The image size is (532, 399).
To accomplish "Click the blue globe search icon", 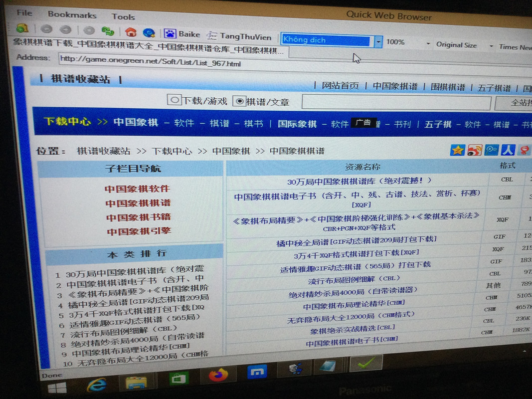I will [149, 33].
